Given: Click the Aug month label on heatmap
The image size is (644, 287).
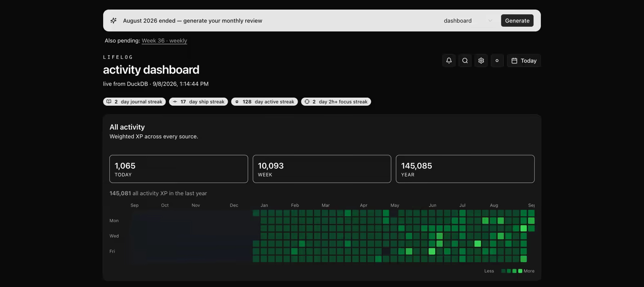Looking at the screenshot, I should coord(494,205).
